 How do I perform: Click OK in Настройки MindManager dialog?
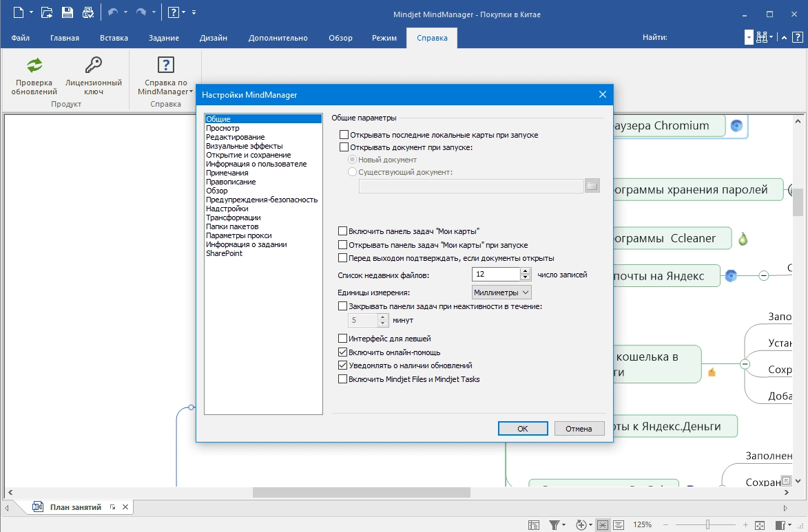click(x=523, y=429)
